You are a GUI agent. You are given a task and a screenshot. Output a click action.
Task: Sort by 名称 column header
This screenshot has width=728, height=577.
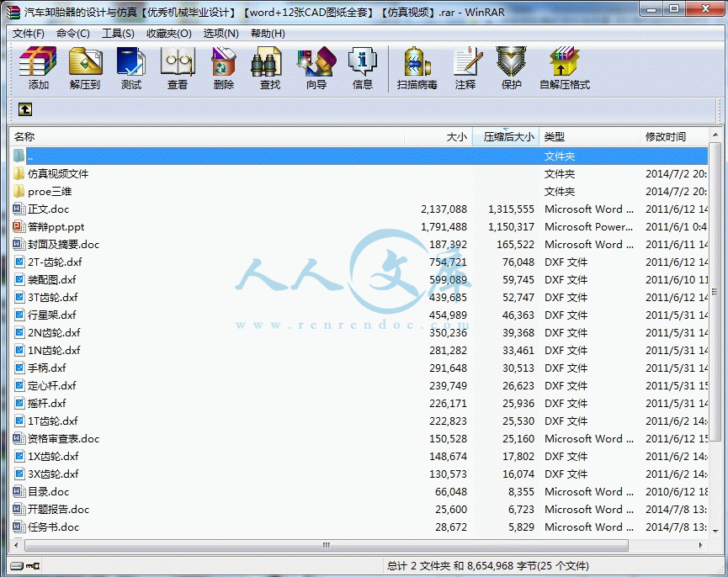(x=207, y=137)
